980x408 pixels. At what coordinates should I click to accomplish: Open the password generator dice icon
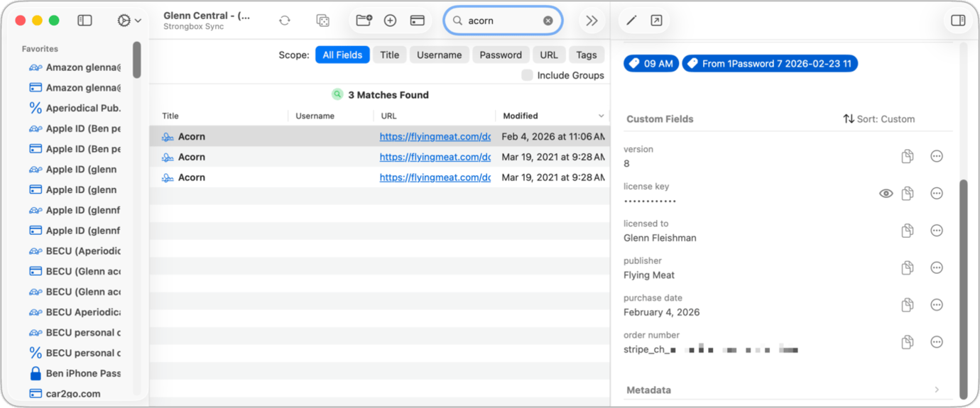pos(322,21)
